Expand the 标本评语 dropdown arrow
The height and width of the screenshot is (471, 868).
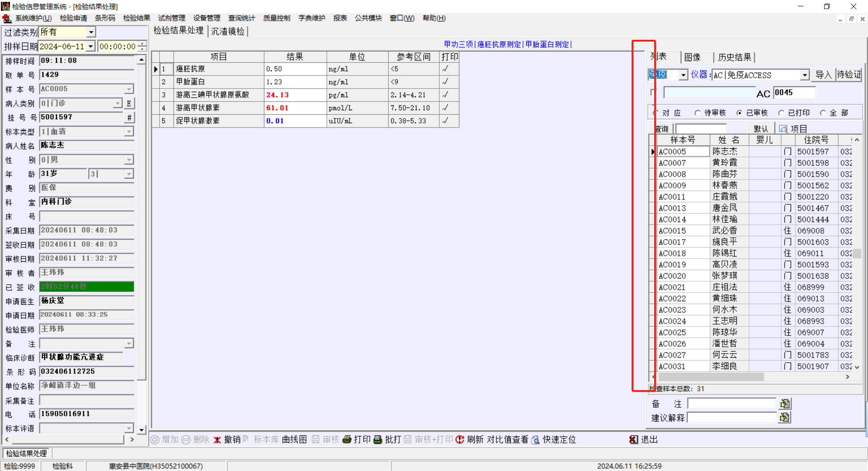coord(129,429)
